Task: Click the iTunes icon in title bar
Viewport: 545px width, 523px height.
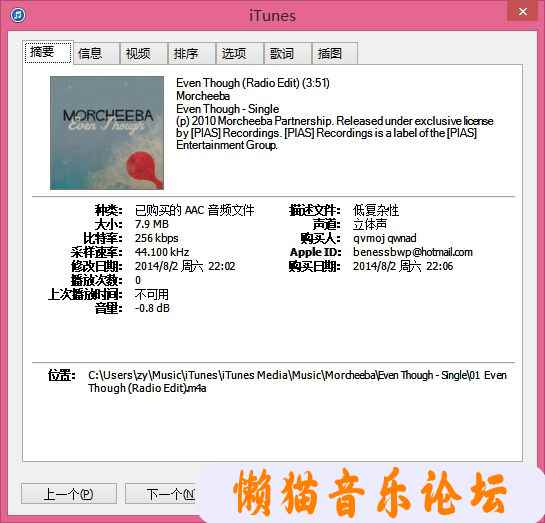Action: coord(18,15)
